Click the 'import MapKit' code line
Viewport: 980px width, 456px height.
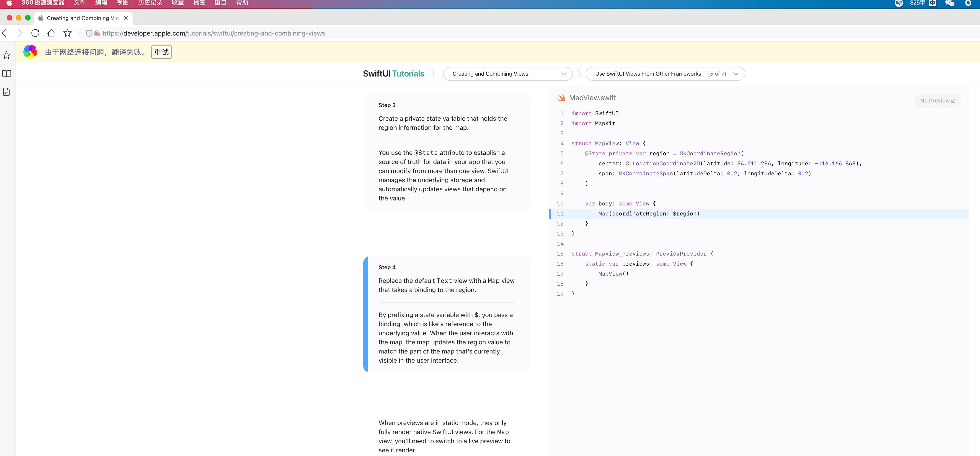coord(593,124)
